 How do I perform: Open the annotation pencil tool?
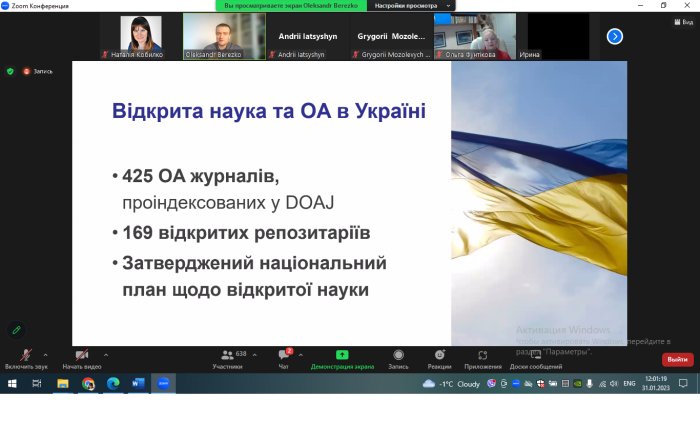pyautogui.click(x=17, y=330)
